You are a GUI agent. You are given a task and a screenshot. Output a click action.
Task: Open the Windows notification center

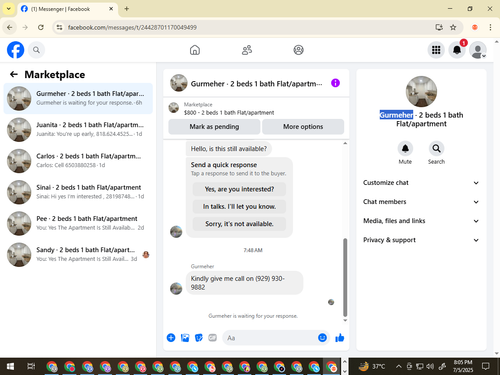point(486,367)
